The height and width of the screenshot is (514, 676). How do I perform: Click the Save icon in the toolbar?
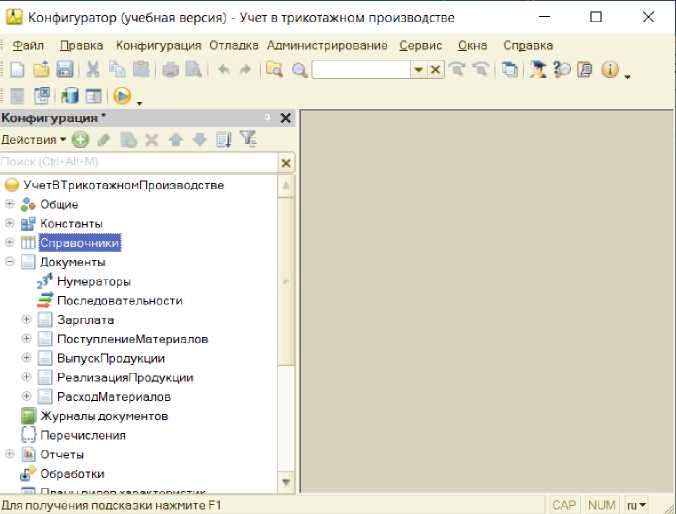64,70
